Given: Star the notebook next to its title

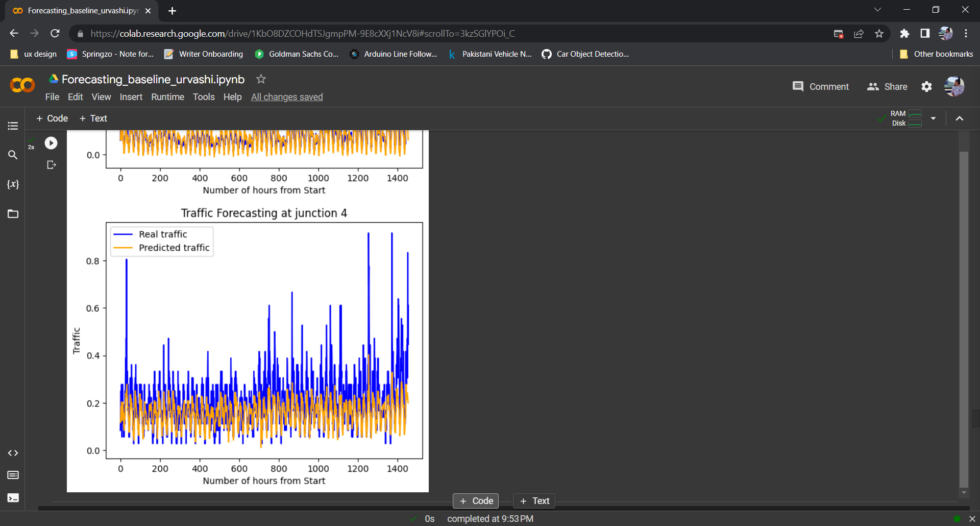Looking at the screenshot, I should 261,79.
